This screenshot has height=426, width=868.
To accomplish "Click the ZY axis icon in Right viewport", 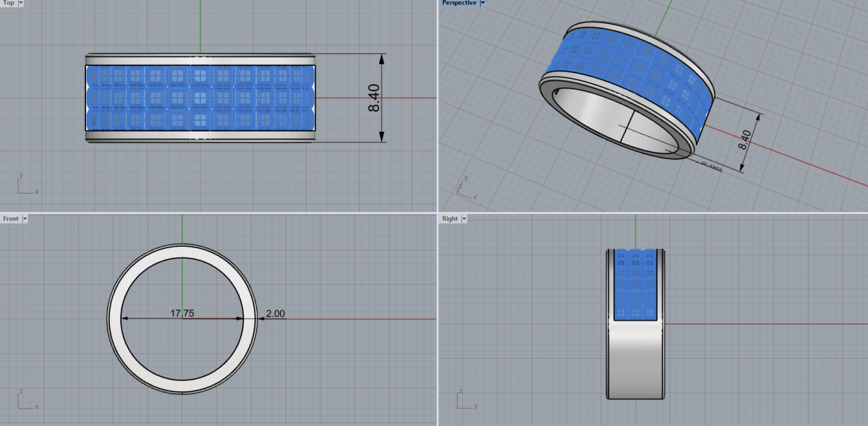I will [x=467, y=400].
